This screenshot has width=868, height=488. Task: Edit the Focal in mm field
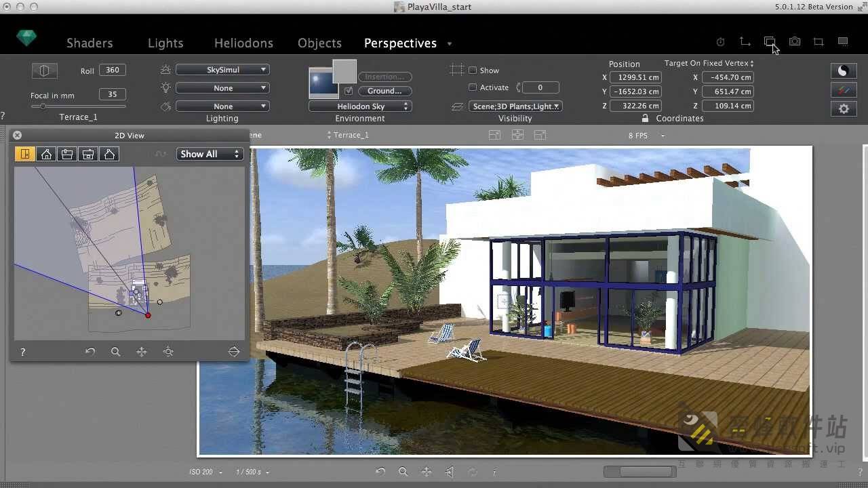[113, 94]
